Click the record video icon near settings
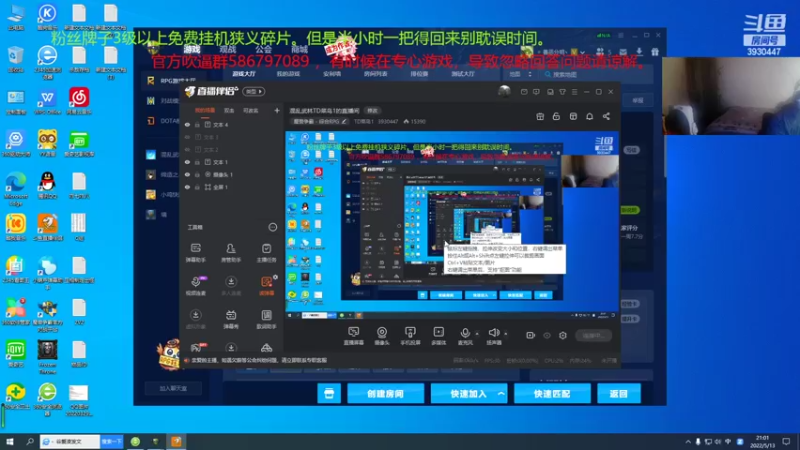This screenshot has width=800, height=450. (531, 335)
